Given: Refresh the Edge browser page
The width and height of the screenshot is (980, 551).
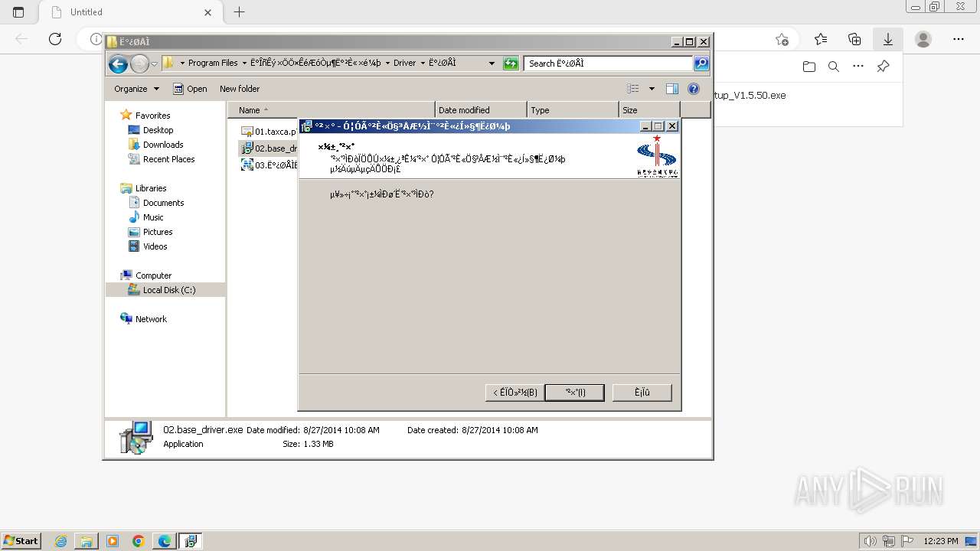Looking at the screenshot, I should point(55,39).
